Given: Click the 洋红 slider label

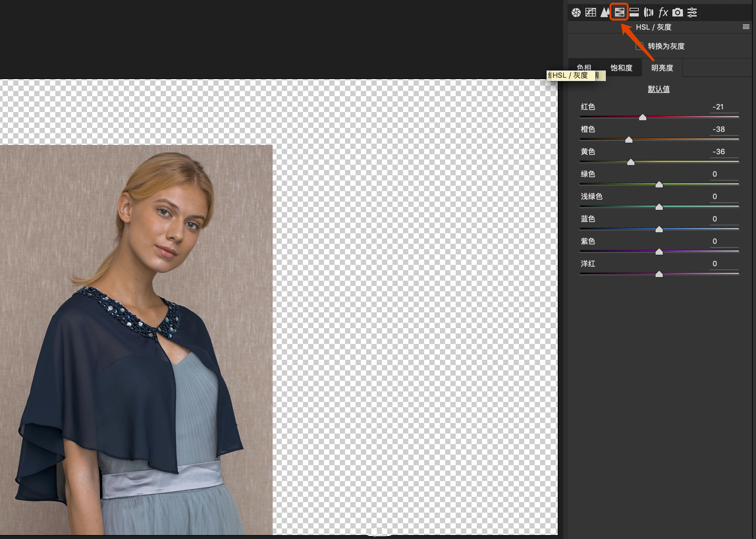Looking at the screenshot, I should coord(588,264).
